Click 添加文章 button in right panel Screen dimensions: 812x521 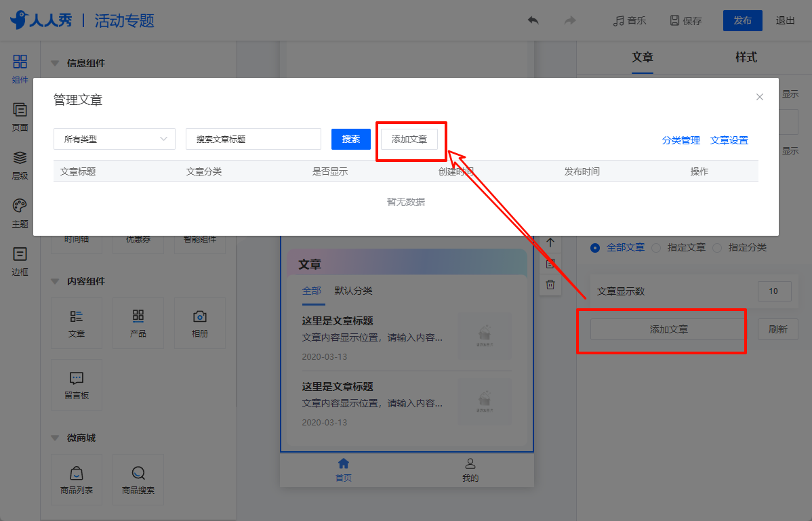[668, 329]
